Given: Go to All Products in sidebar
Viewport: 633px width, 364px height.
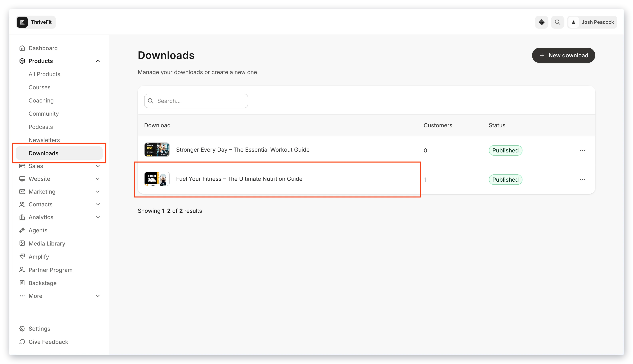Looking at the screenshot, I should (44, 74).
